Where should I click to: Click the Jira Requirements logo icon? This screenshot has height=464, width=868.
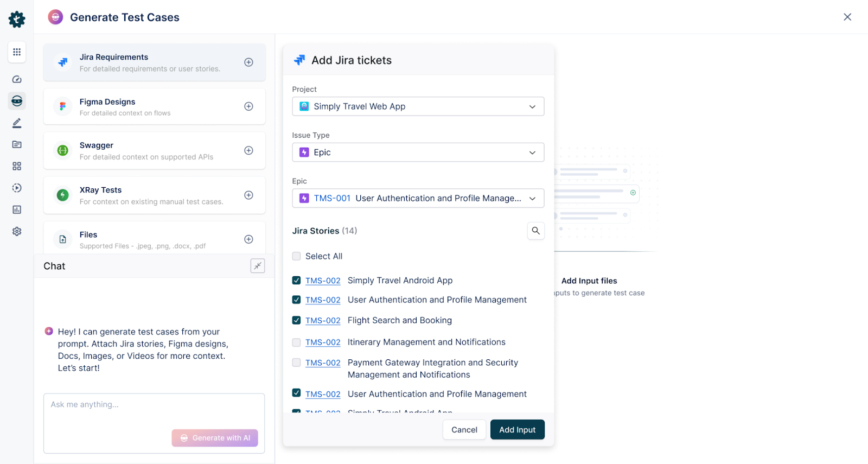tap(63, 62)
